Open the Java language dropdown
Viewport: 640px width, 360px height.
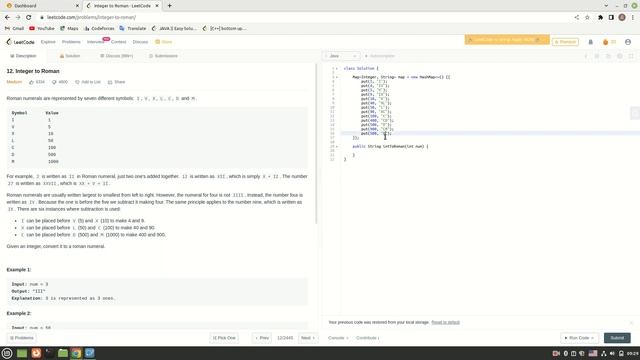(x=342, y=56)
